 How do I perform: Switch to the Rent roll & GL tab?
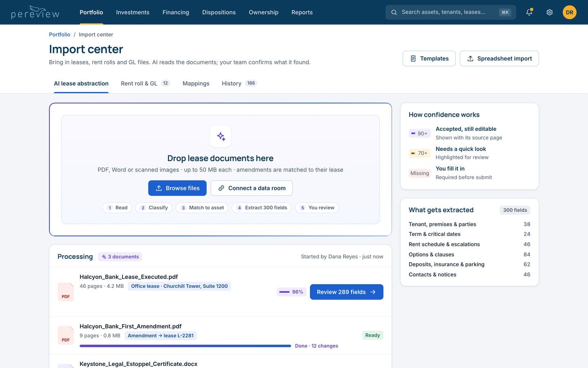[x=145, y=83]
